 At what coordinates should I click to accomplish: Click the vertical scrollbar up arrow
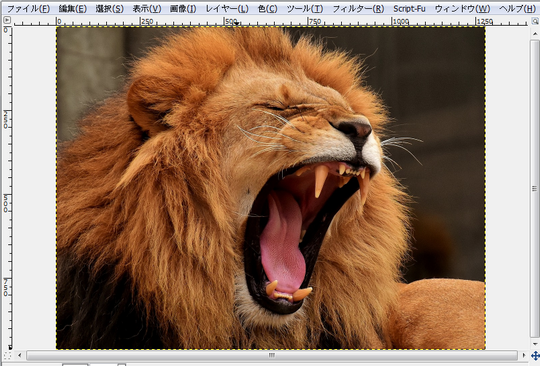coord(535,34)
